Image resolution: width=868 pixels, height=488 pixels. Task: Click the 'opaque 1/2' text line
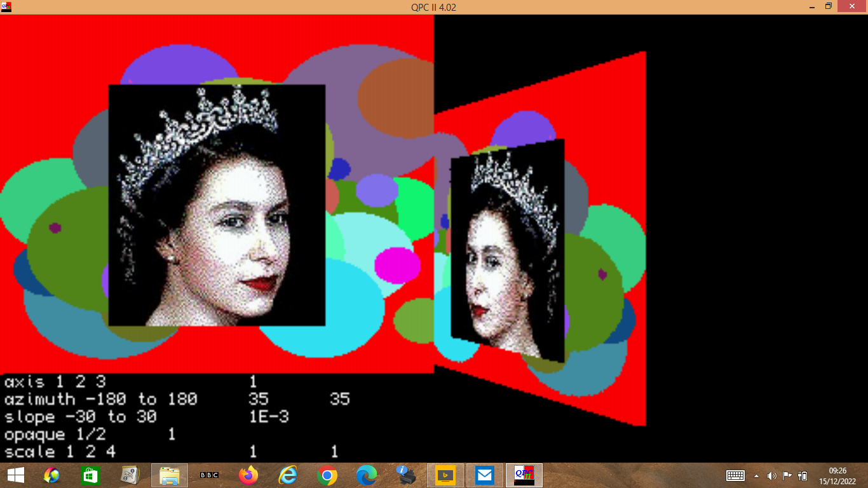[x=55, y=435]
